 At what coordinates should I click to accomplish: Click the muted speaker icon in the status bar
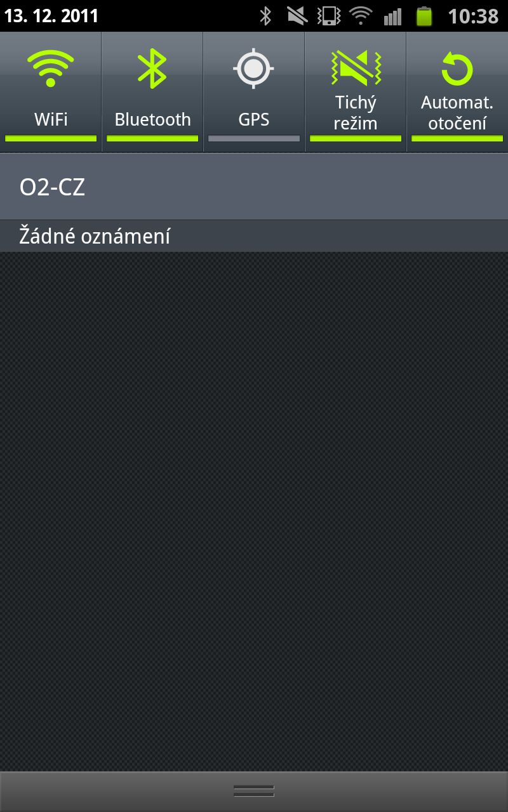[x=297, y=16]
